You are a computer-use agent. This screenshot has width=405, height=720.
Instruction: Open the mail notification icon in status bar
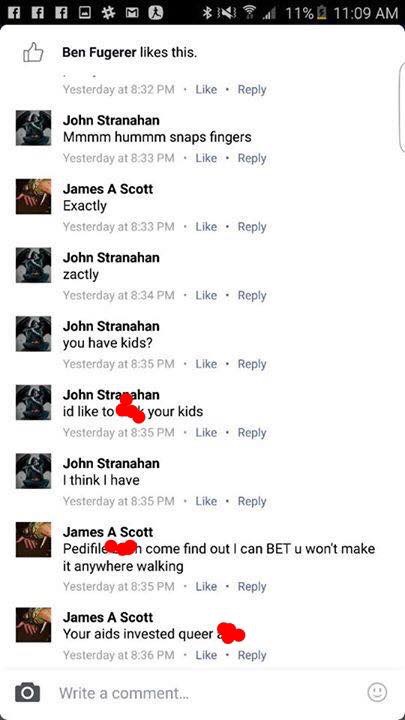coord(133,12)
